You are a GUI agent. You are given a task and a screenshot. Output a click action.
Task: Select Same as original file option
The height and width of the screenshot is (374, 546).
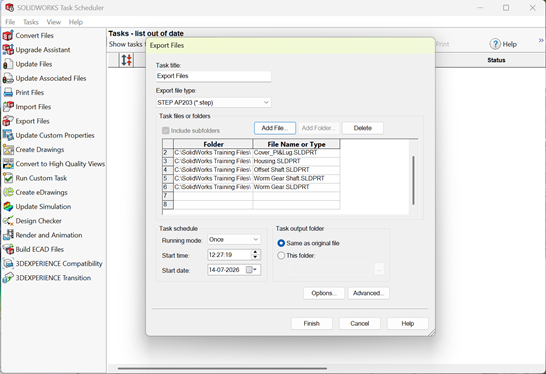[281, 243]
